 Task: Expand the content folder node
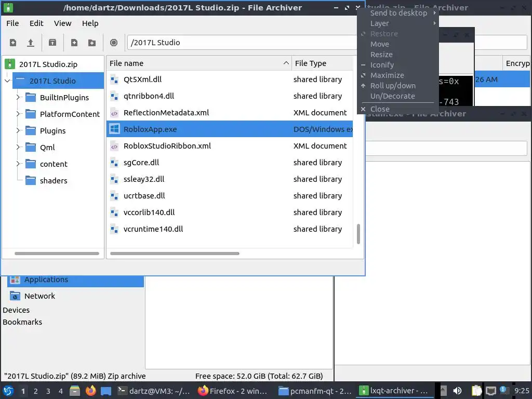18,164
